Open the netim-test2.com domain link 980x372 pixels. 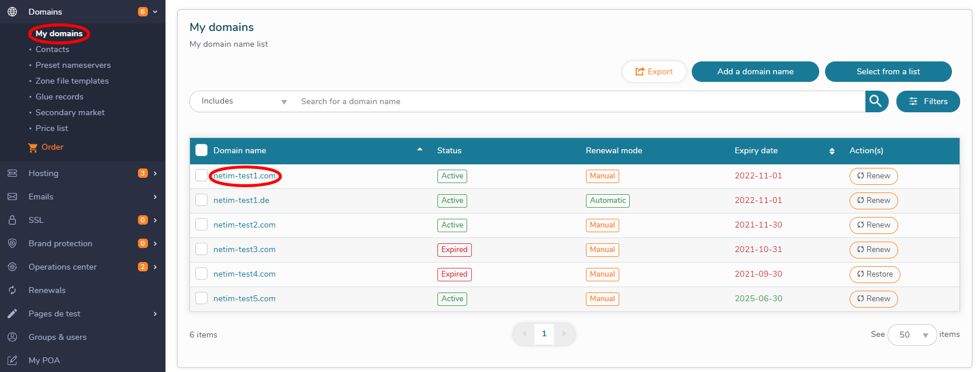[x=244, y=225]
